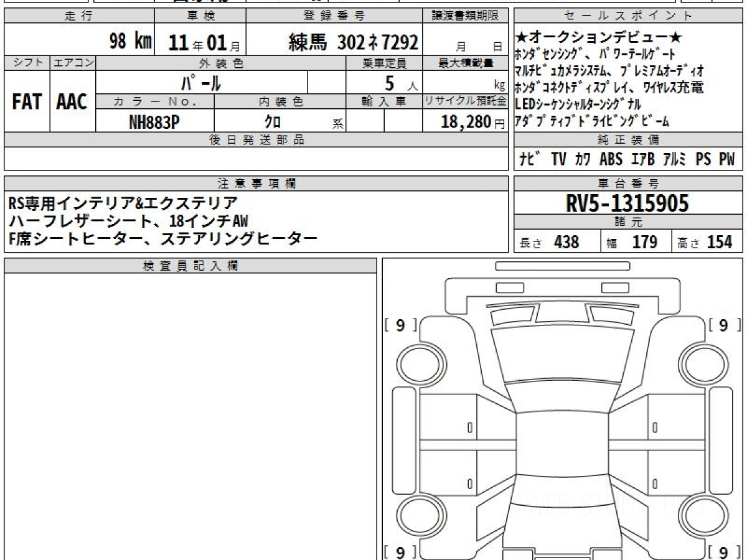Select the PW equipment entry
The image size is (747, 560).
click(x=727, y=159)
